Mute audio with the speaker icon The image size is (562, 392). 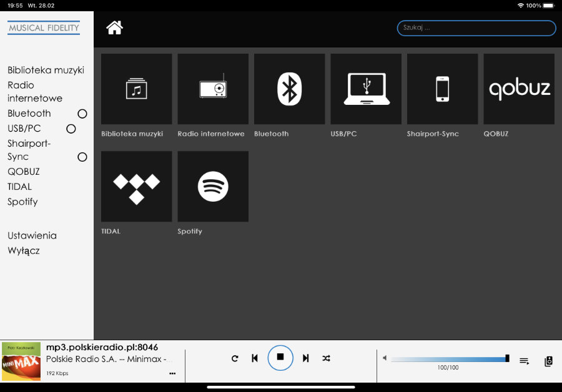pyautogui.click(x=385, y=358)
